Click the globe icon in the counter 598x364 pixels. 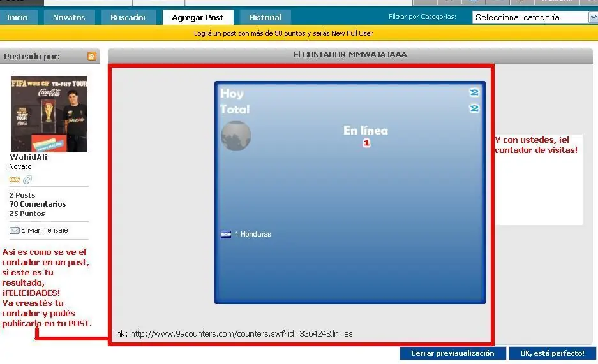[235, 136]
